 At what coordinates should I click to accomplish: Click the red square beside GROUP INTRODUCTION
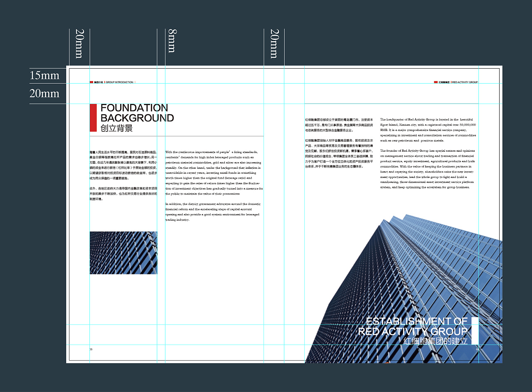[x=91, y=82]
